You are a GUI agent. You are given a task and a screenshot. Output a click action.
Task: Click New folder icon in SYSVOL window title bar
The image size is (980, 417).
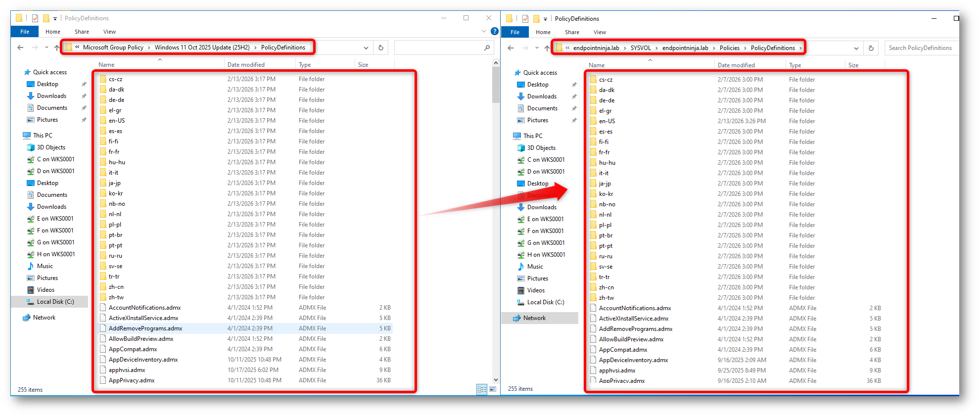pos(536,19)
